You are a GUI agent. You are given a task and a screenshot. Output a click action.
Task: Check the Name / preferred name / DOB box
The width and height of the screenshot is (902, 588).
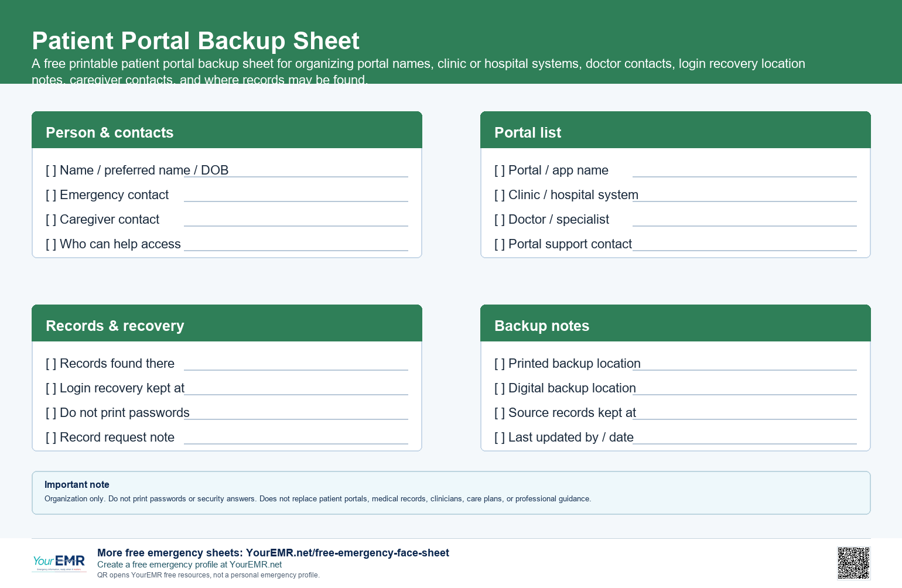[51, 170]
